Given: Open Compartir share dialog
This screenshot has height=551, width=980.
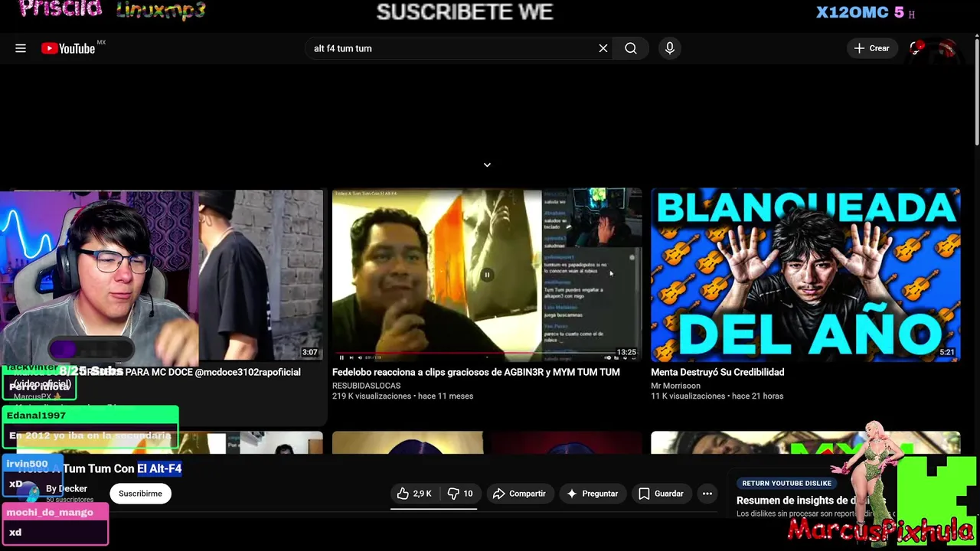Looking at the screenshot, I should (x=519, y=494).
